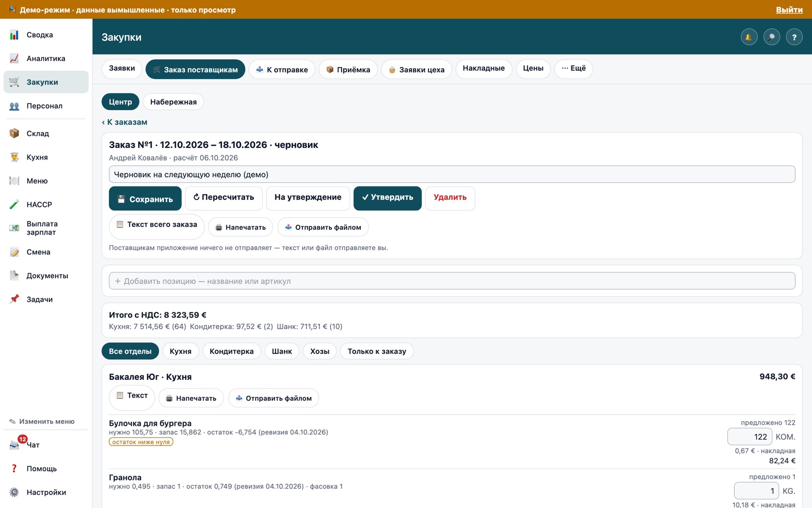Go back via К заказам link
The image size is (812, 508).
[x=124, y=122]
